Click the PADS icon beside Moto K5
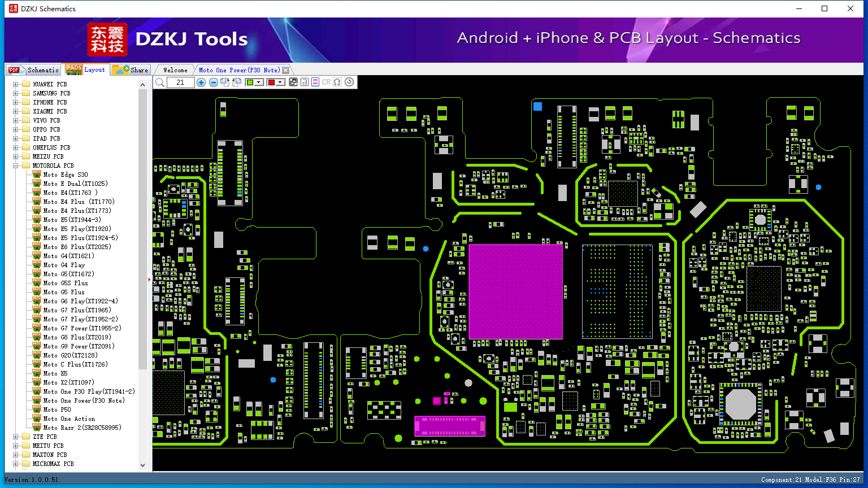This screenshot has width=868, height=488. (x=37, y=373)
